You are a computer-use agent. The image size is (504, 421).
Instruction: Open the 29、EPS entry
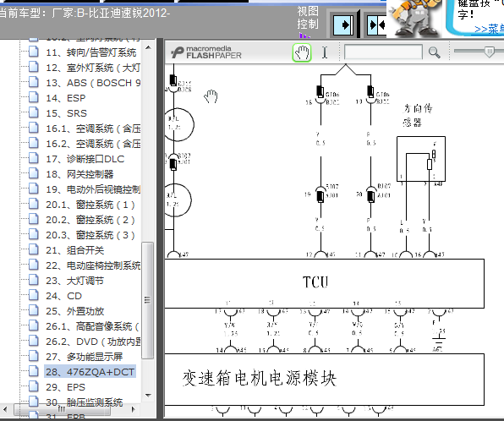coord(65,387)
